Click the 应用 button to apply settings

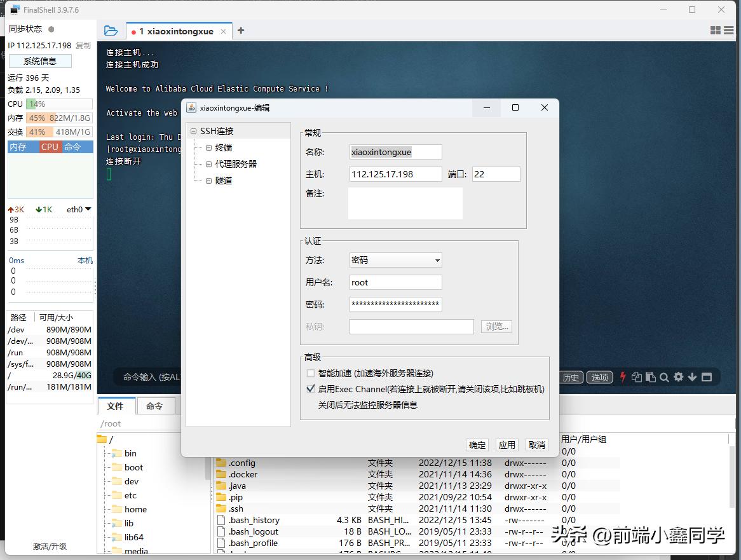(x=506, y=445)
